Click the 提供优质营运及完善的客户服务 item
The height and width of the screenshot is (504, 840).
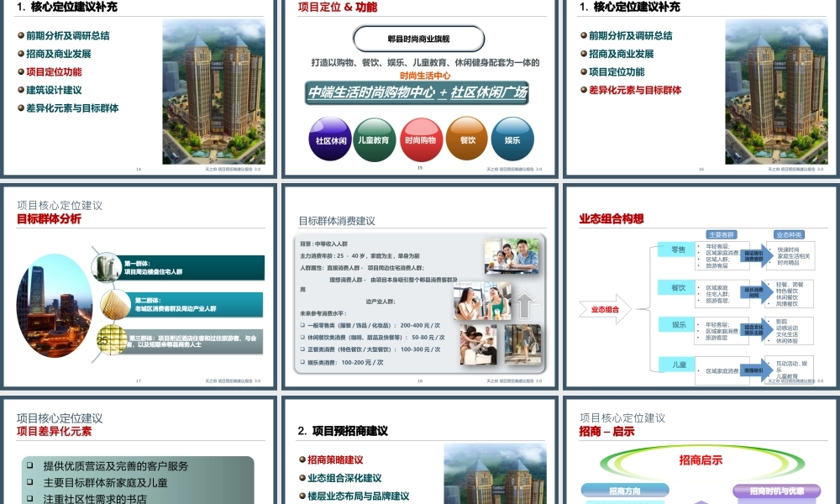[115, 466]
